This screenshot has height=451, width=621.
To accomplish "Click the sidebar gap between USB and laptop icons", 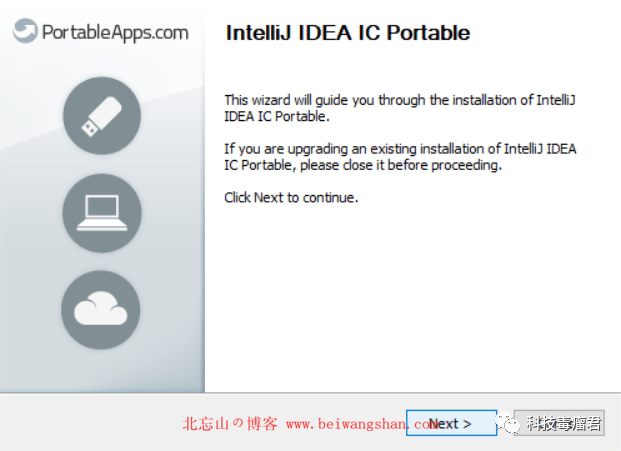I will pos(102,164).
